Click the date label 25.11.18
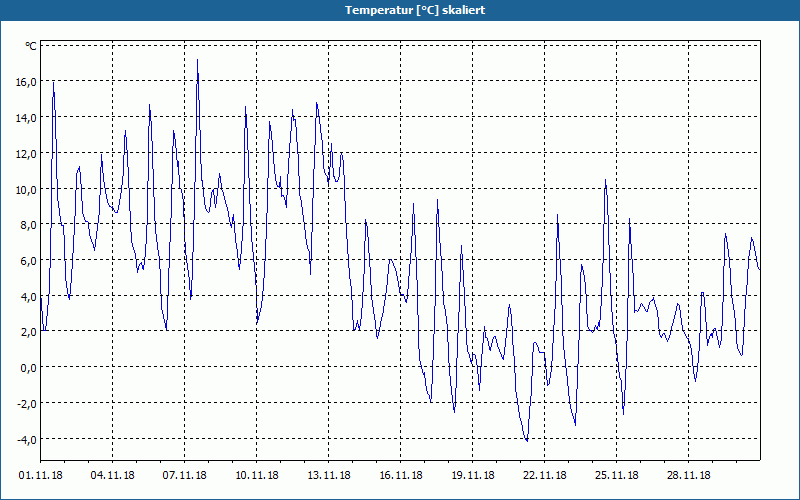800x500 pixels. [x=616, y=475]
